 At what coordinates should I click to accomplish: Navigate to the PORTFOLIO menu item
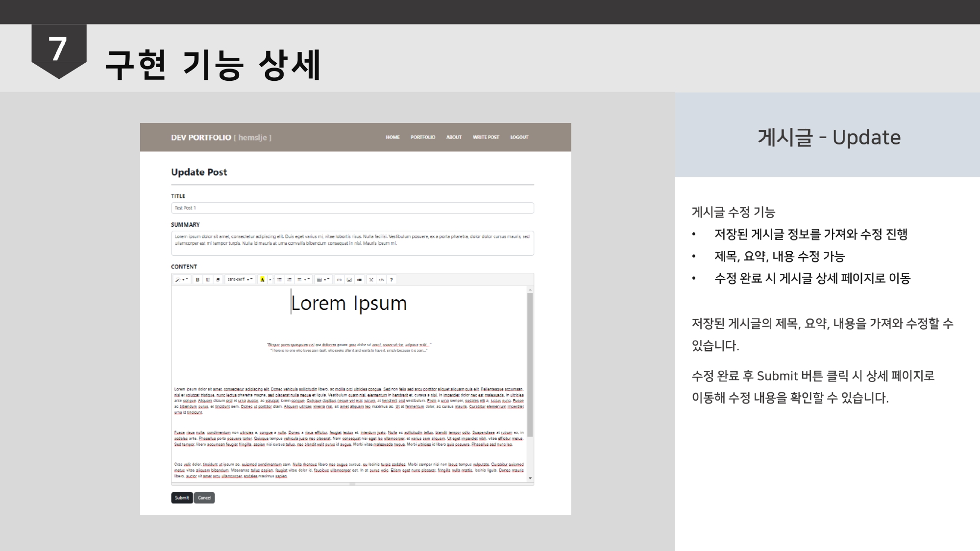pyautogui.click(x=422, y=138)
